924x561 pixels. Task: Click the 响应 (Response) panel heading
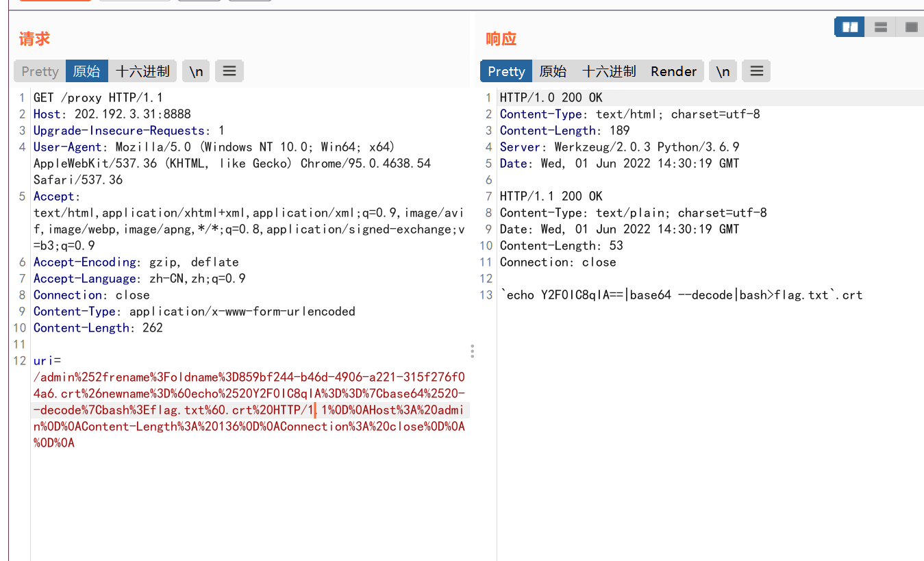tap(501, 39)
